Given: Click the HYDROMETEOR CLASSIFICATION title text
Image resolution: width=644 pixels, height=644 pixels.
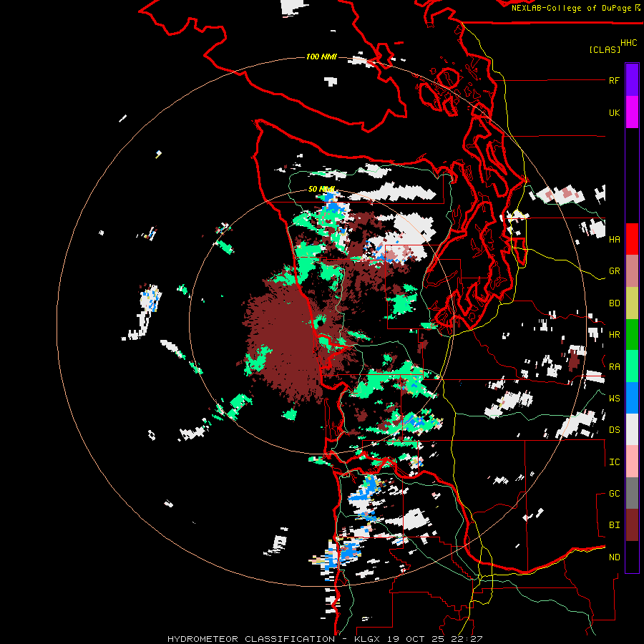Looking at the screenshot, I should pos(251,639).
